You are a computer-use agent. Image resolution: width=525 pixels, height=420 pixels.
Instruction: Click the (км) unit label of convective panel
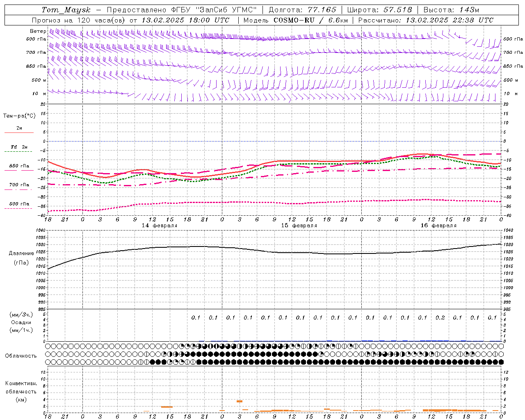tap(21, 399)
